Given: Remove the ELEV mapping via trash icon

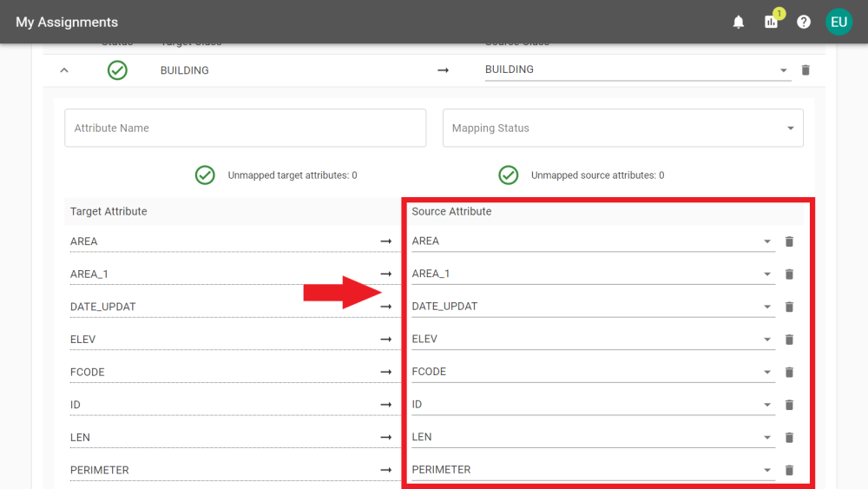Looking at the screenshot, I should (789, 340).
